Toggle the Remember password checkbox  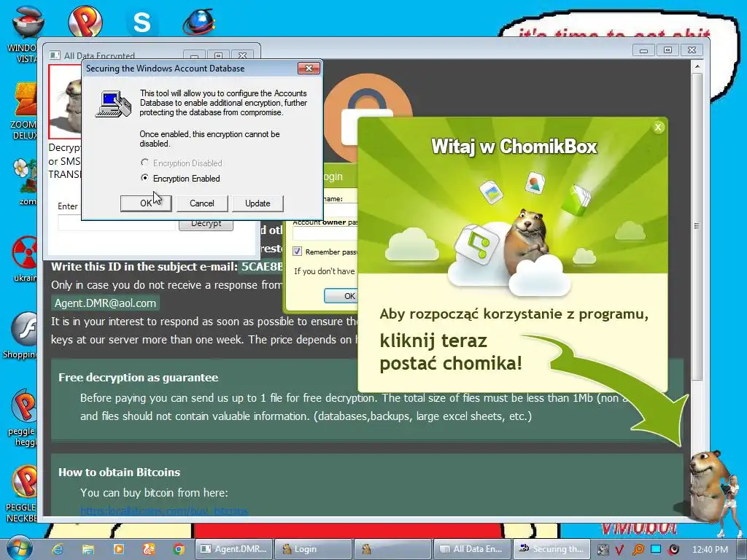(298, 252)
